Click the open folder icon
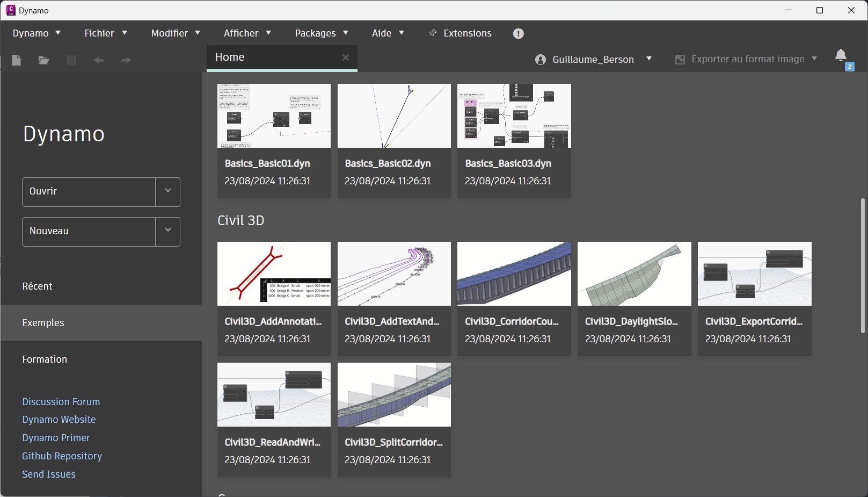Image resolution: width=868 pixels, height=497 pixels. click(x=43, y=60)
